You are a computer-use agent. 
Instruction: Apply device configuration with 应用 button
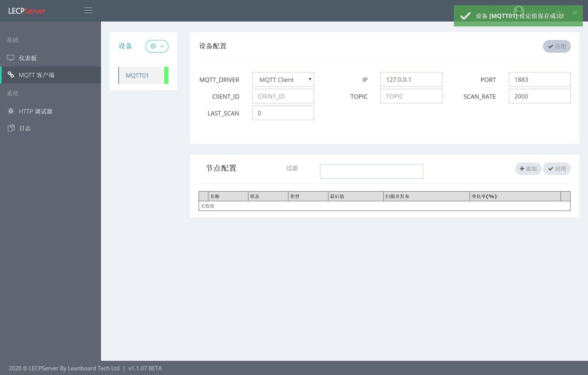pyautogui.click(x=557, y=46)
